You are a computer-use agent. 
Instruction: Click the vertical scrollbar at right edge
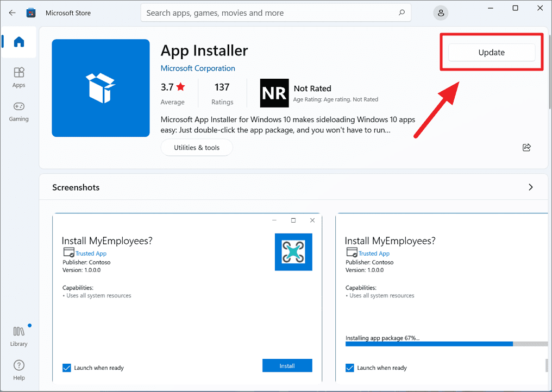point(549,71)
